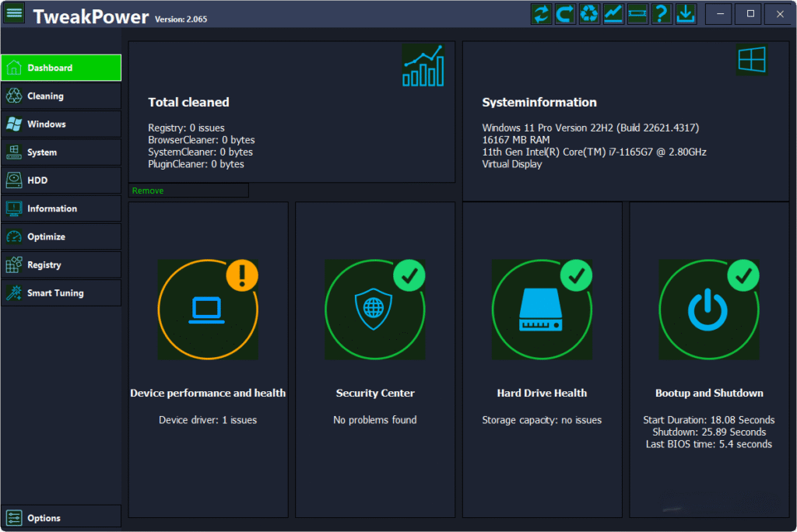Select Smart Tuning in the sidebar
Viewport: 797px width, 532px height.
coord(61,293)
